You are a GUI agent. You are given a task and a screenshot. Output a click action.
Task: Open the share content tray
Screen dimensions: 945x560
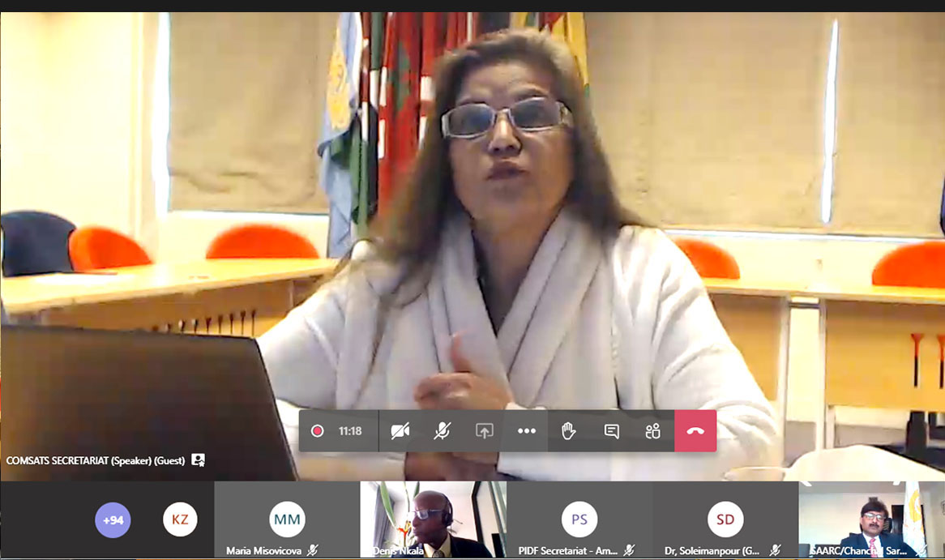click(x=485, y=431)
